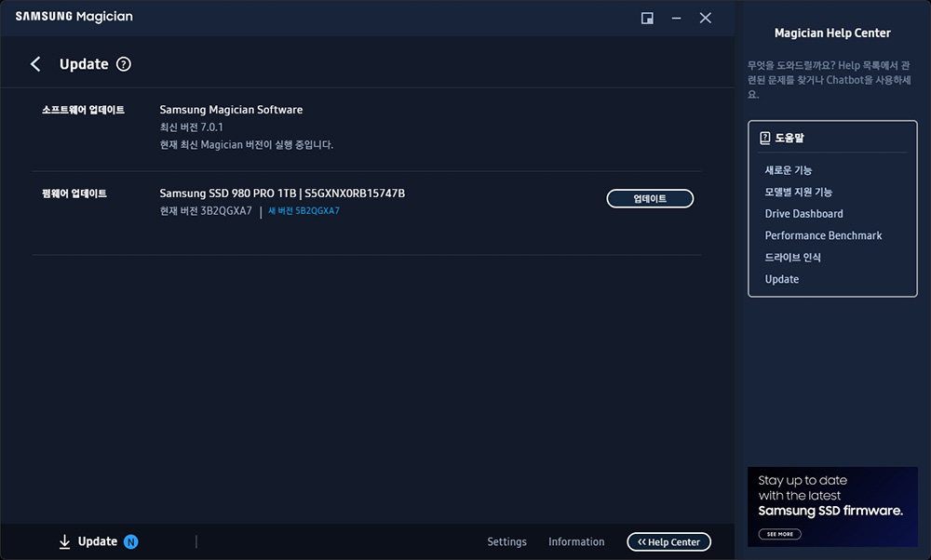931x560 pixels.
Task: Click the 소프트웨어 업데이트 label
Action: pyautogui.click(x=83, y=110)
